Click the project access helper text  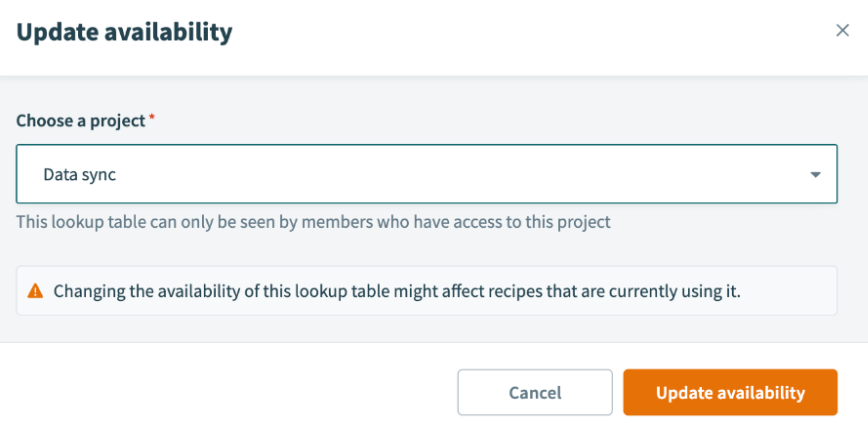(313, 222)
